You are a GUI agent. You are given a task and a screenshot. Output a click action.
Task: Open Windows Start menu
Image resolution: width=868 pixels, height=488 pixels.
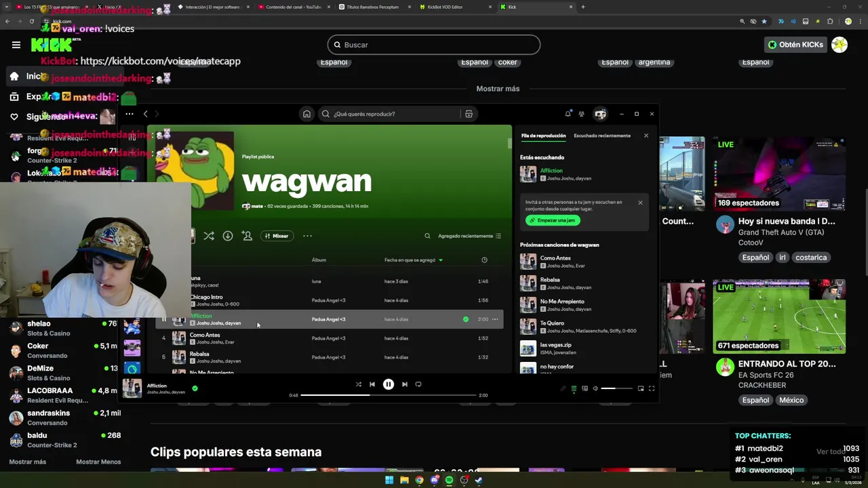[x=389, y=480]
